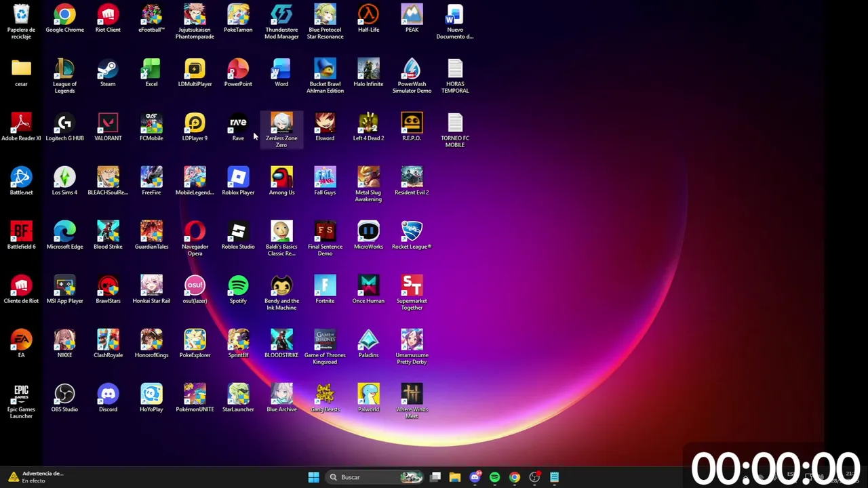Select the OBS Studio desktop icon
Viewport: 868px width, 488px height.
[x=64, y=398]
